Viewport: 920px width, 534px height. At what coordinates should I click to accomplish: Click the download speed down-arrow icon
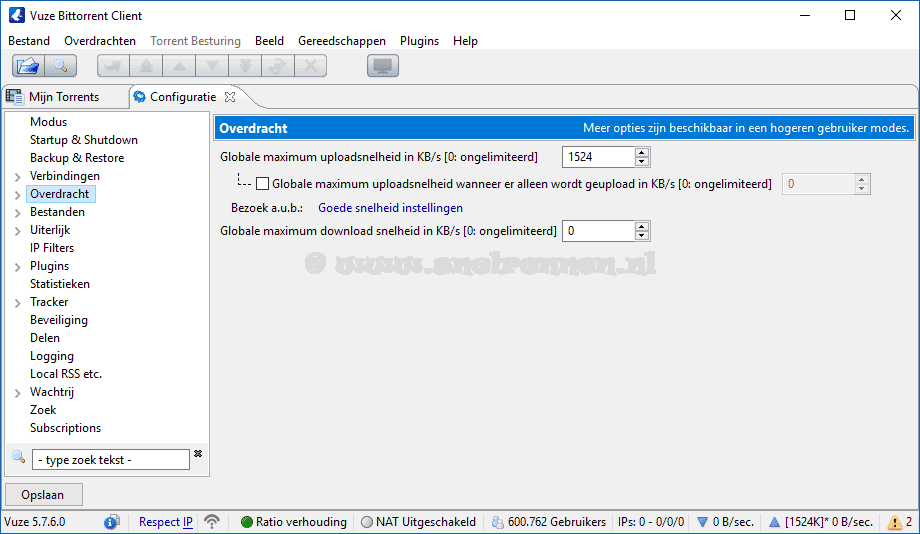[x=702, y=522]
